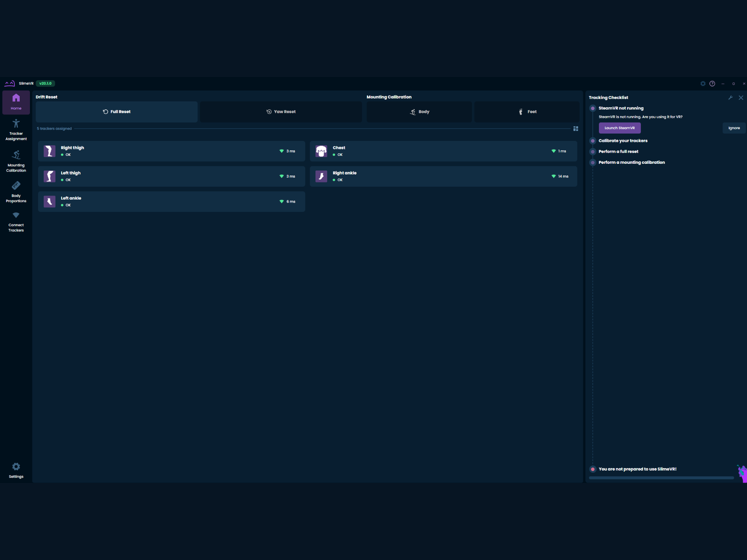Click the Full Reset button

click(x=117, y=112)
